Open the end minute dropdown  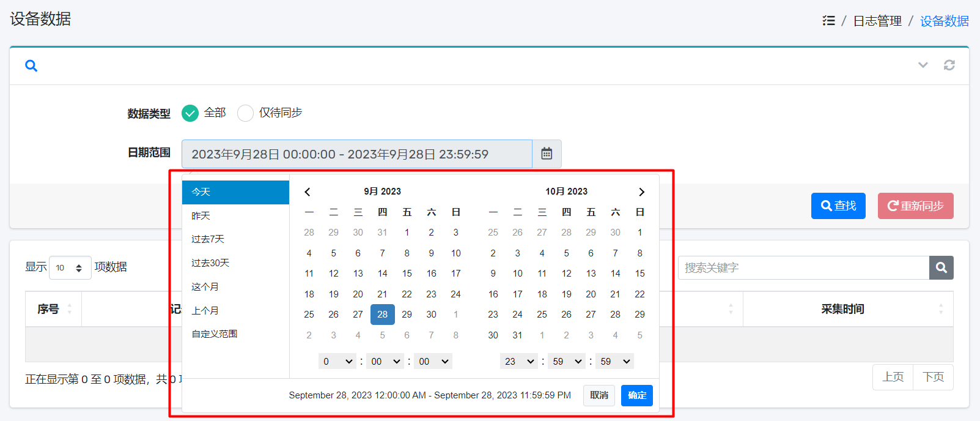[x=567, y=361]
